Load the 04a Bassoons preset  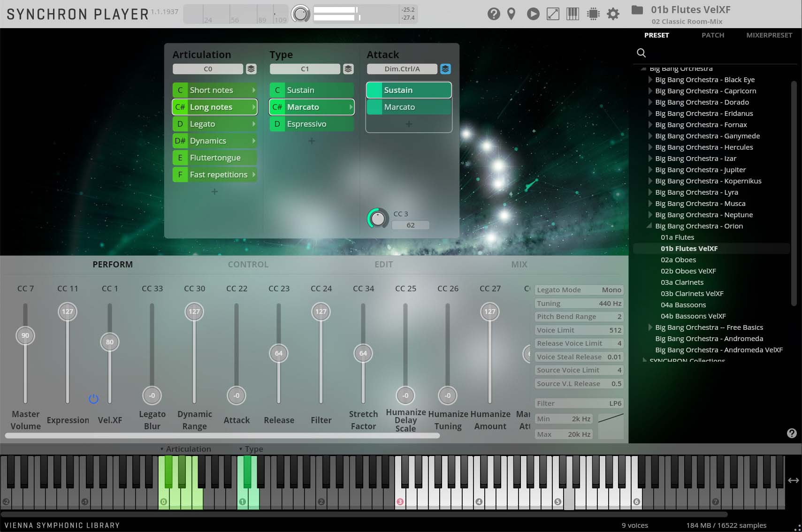[x=683, y=305]
